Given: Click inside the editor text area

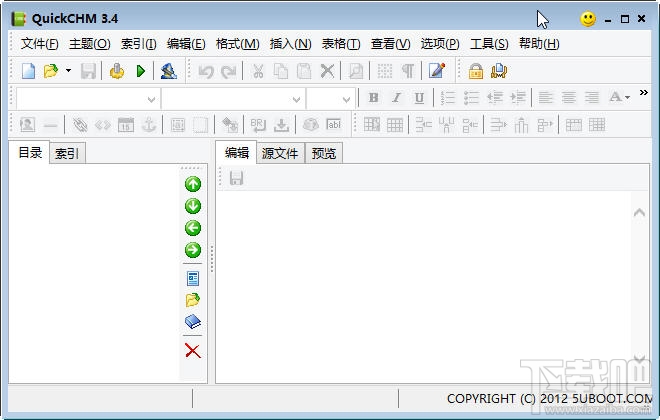Looking at the screenshot, I should [423, 286].
